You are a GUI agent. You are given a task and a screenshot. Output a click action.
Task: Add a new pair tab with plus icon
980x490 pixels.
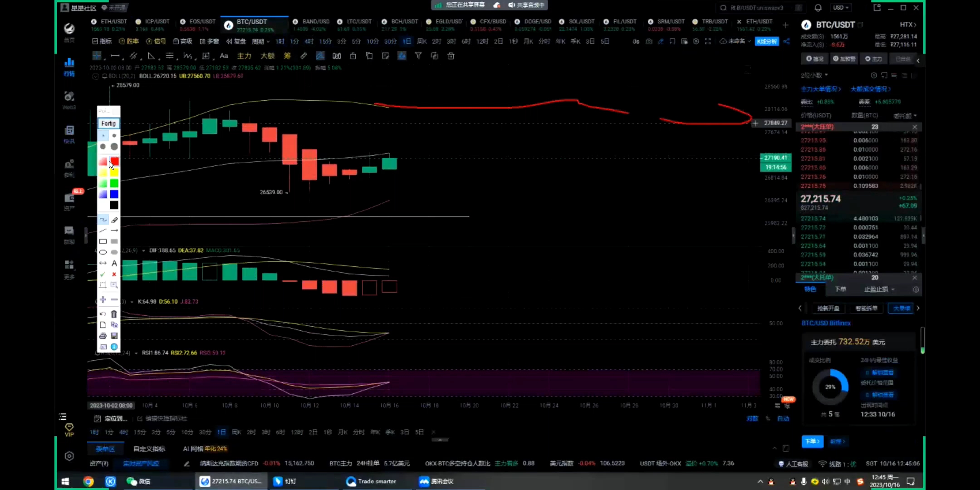(x=785, y=25)
